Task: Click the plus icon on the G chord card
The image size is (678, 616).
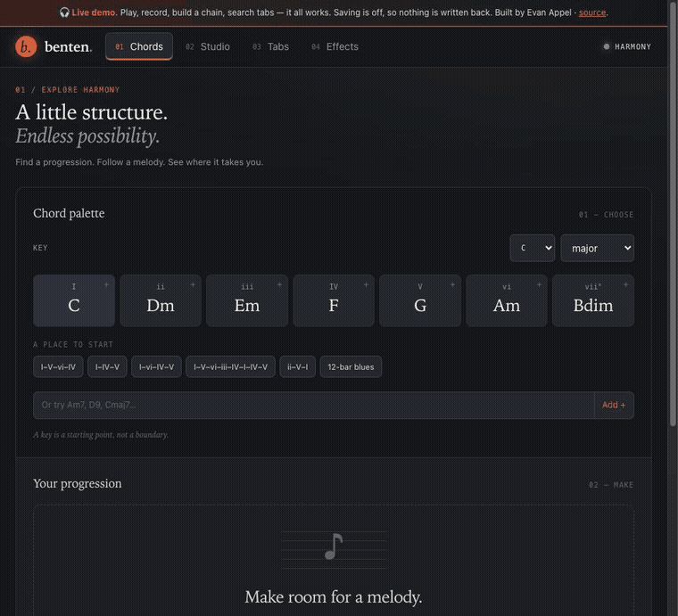Action: (x=452, y=284)
